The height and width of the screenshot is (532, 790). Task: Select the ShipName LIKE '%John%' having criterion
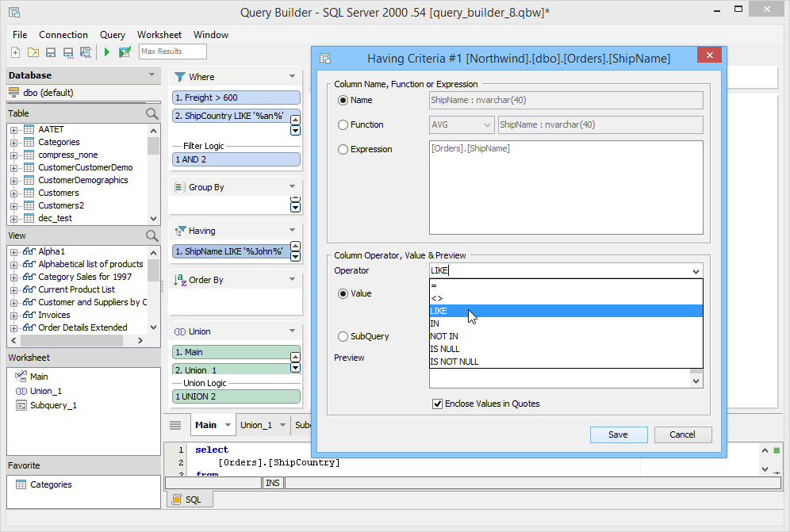[232, 251]
